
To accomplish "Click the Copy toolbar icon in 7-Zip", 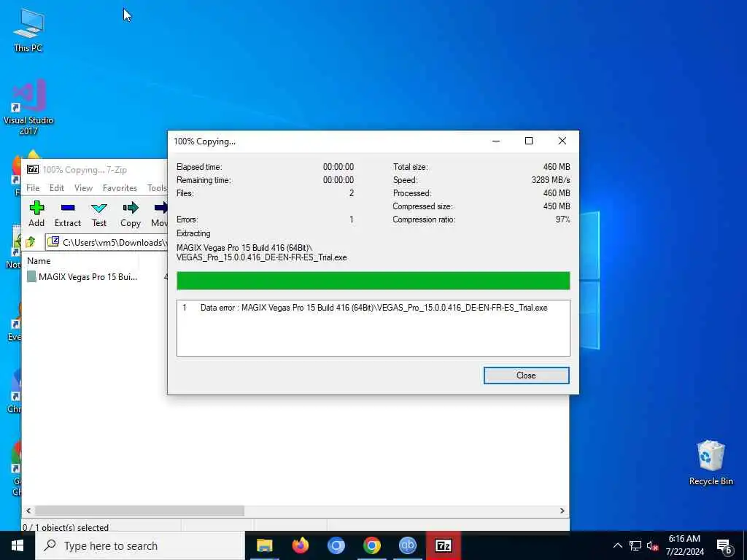I will tap(131, 214).
